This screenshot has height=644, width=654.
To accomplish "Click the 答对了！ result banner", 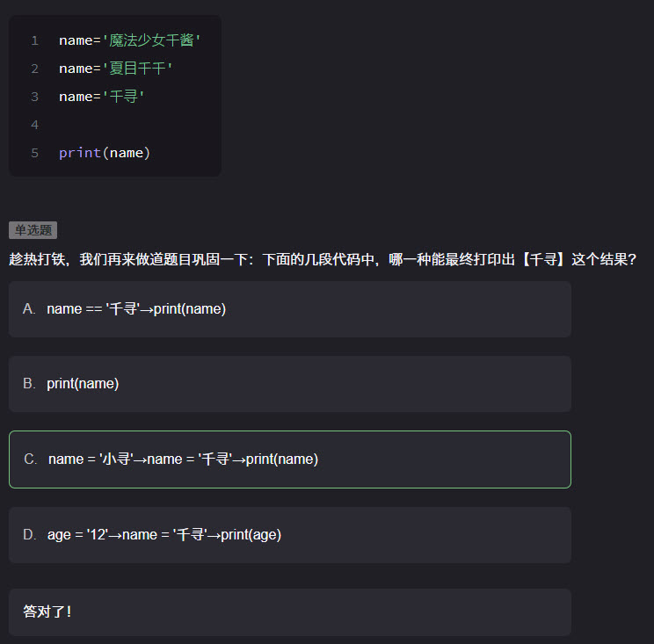I will coord(48,611).
